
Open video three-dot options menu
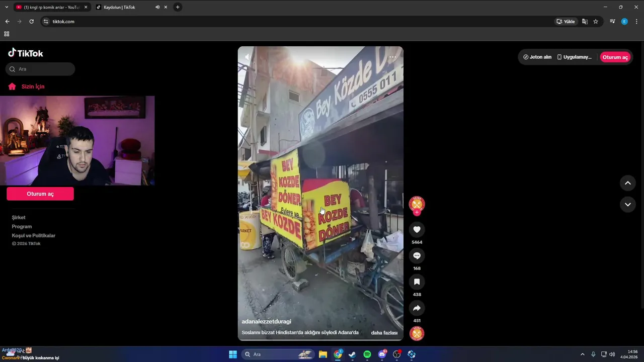pos(392,57)
